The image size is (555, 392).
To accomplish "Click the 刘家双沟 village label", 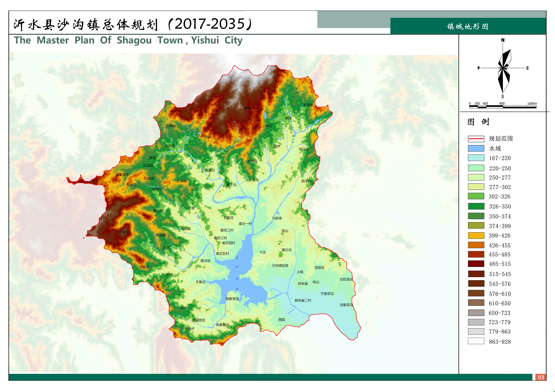I will coord(346,305).
